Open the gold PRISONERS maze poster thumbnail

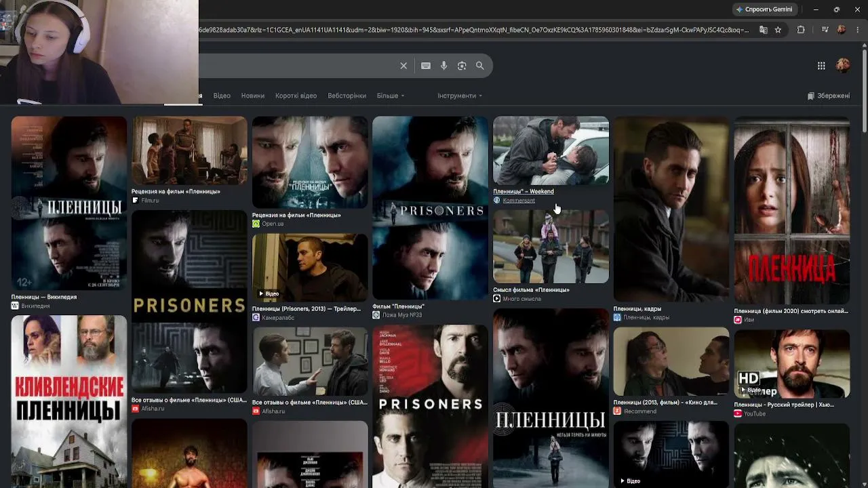click(x=189, y=302)
